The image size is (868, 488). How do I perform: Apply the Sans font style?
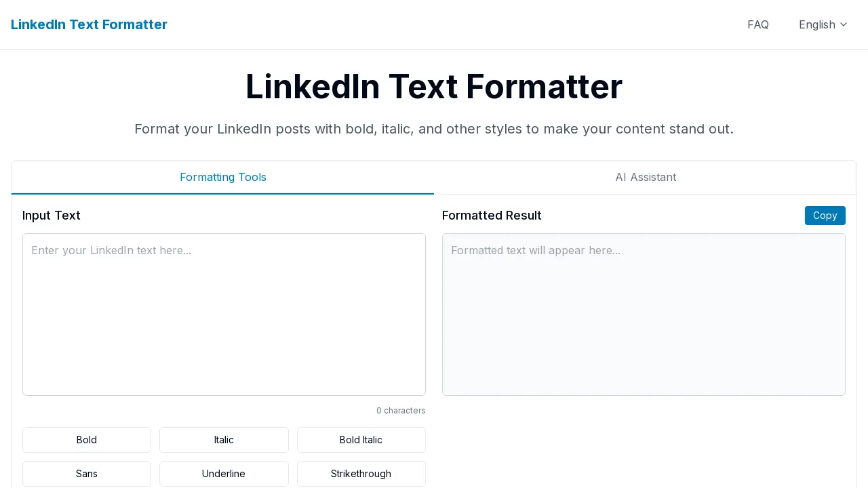coord(87,474)
